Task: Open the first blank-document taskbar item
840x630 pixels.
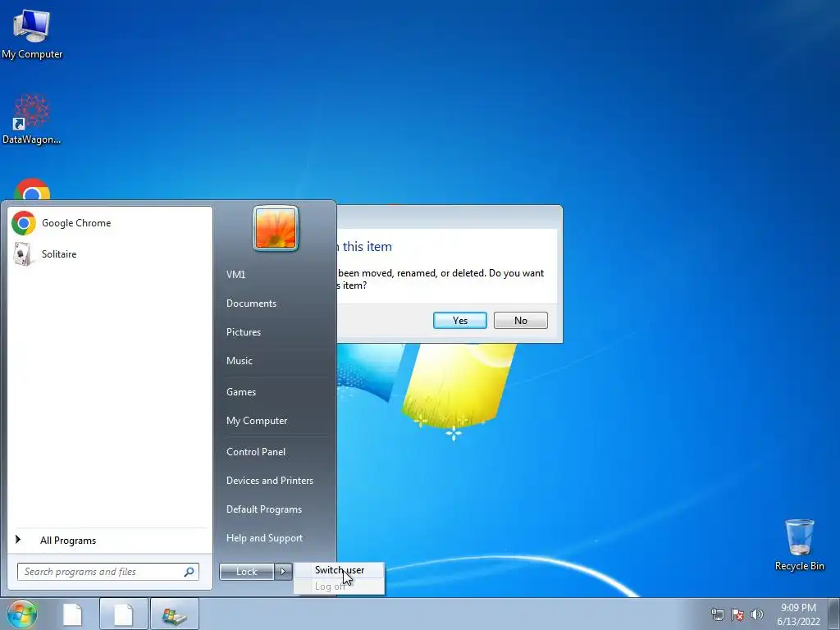Action: (72, 614)
